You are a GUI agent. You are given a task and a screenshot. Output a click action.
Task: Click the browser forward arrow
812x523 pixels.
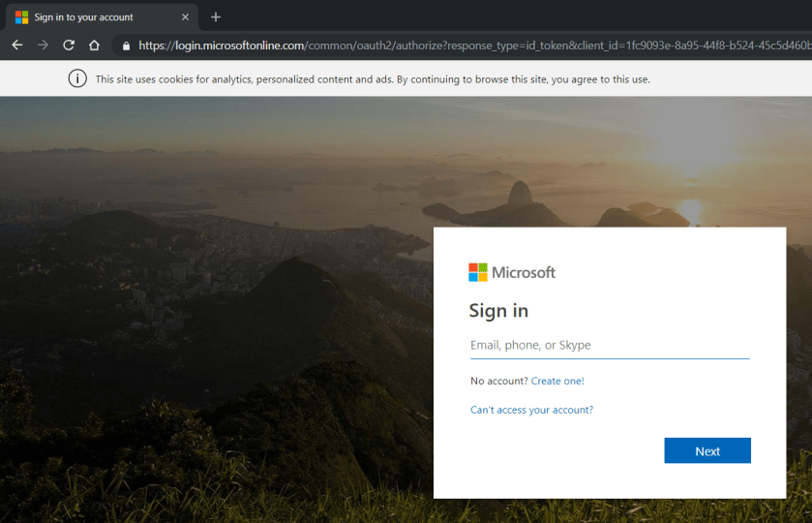pos(43,45)
